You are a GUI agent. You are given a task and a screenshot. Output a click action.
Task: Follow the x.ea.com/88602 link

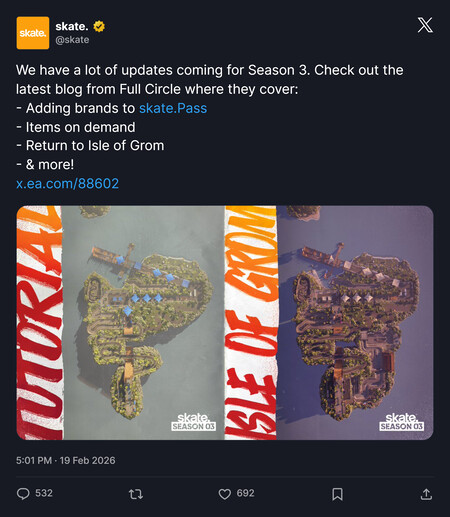(68, 184)
